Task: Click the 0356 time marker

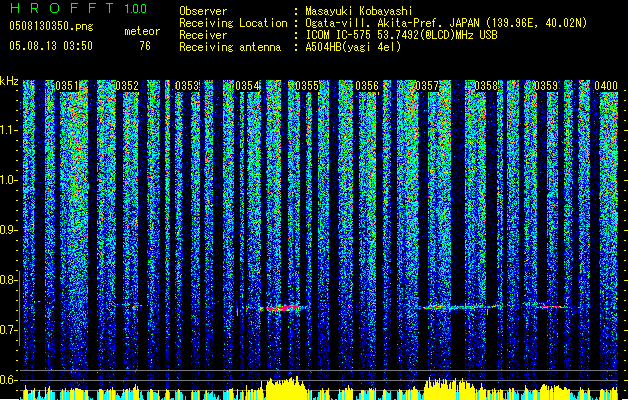Action: click(x=367, y=86)
